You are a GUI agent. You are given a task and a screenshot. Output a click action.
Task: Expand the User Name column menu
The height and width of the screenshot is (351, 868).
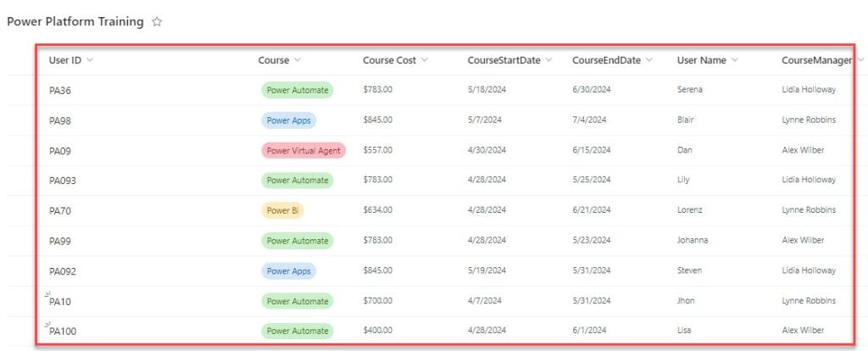point(735,60)
